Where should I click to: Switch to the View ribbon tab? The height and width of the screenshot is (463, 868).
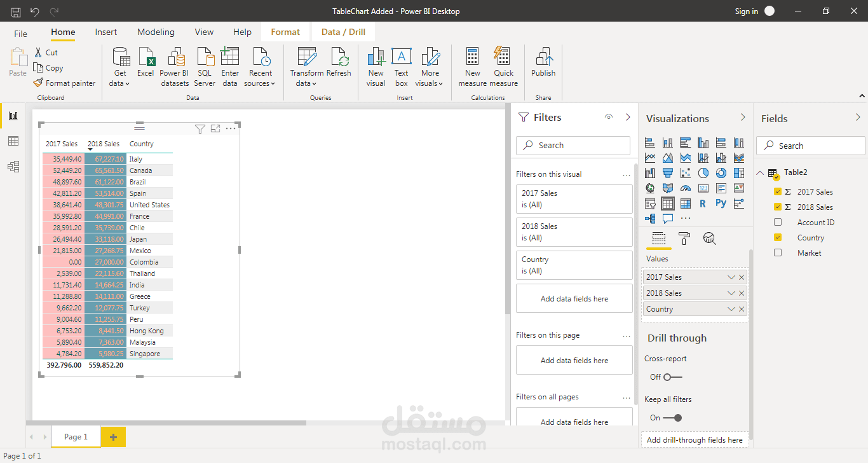pyautogui.click(x=204, y=32)
